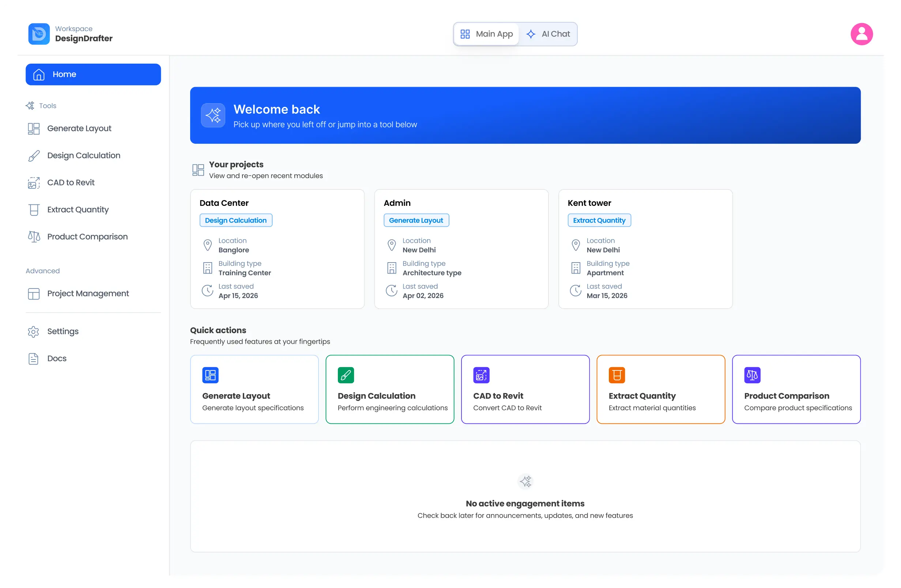Image resolution: width=901 pixels, height=588 pixels.
Task: Click the AI Chat sparkle icon
Action: (x=531, y=34)
